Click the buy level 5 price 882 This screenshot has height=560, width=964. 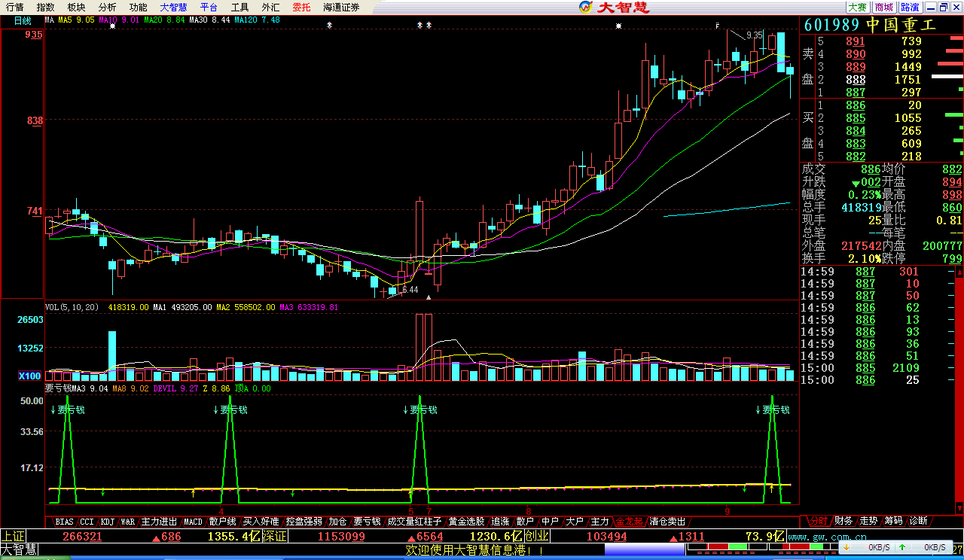[856, 157]
